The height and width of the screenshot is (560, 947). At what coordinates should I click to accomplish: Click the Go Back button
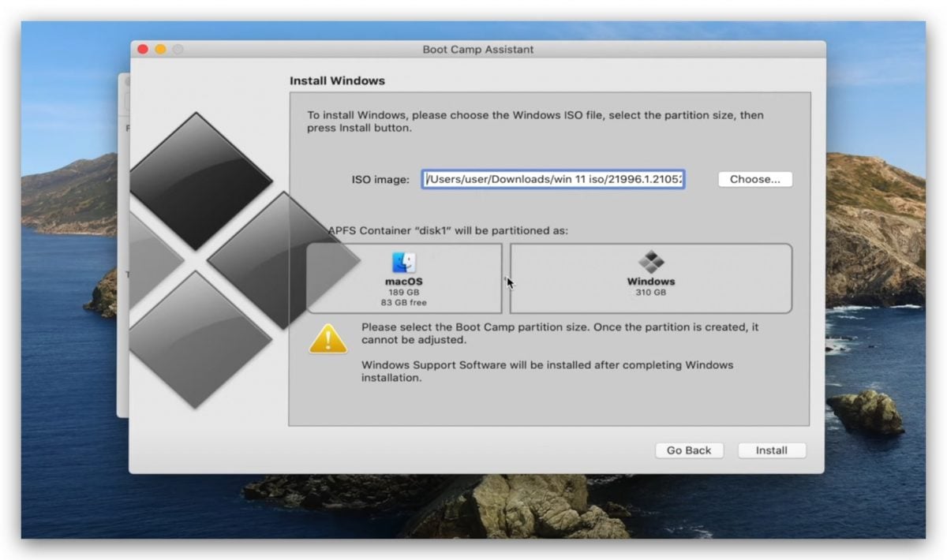(689, 450)
